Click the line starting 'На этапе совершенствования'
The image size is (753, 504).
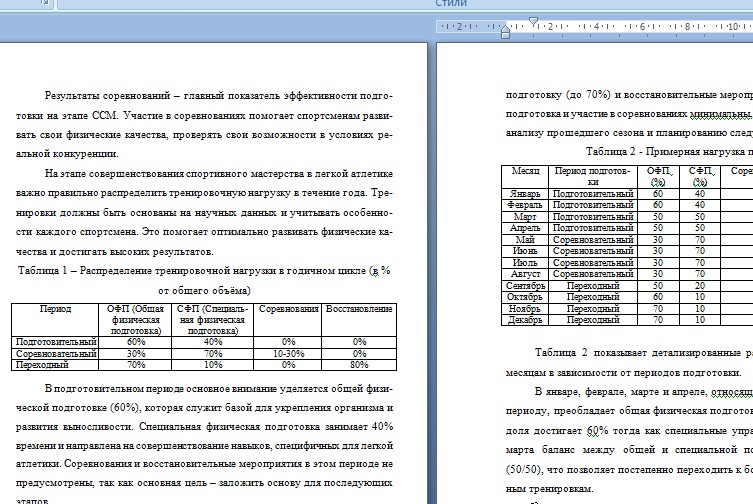click(219, 173)
